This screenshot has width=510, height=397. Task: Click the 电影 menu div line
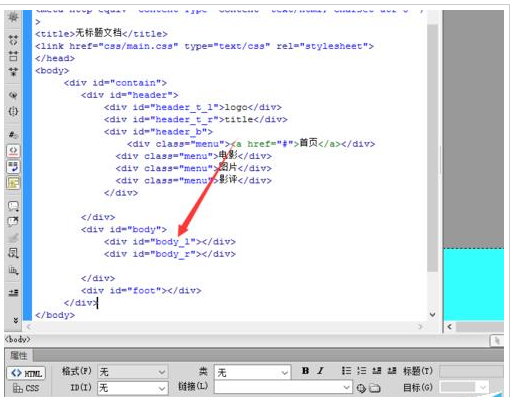[x=194, y=156]
